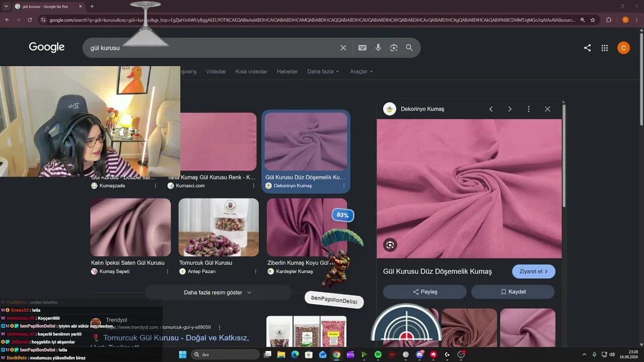Open the Google account avatar menu
The image size is (644, 362).
[x=623, y=48]
